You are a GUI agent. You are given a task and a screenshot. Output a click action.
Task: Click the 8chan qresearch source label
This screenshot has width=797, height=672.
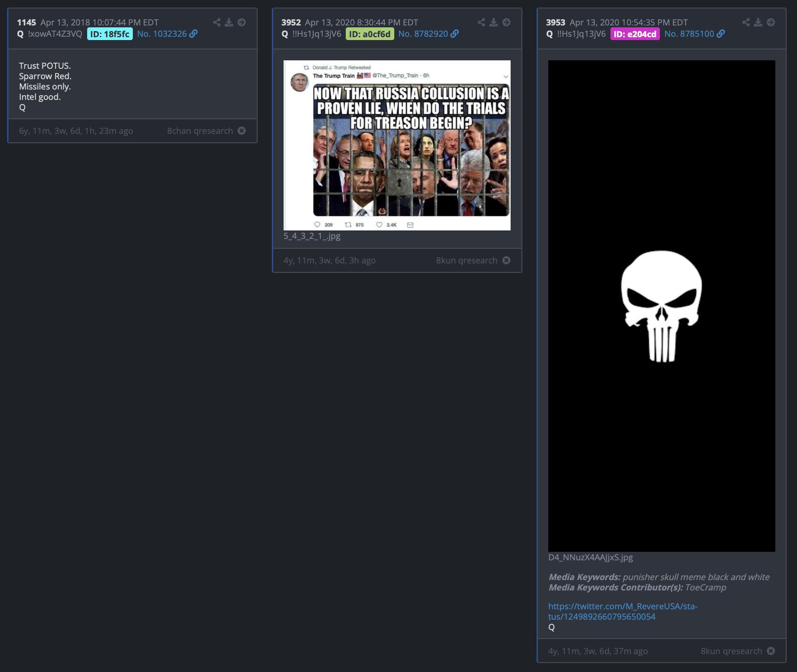tap(200, 131)
